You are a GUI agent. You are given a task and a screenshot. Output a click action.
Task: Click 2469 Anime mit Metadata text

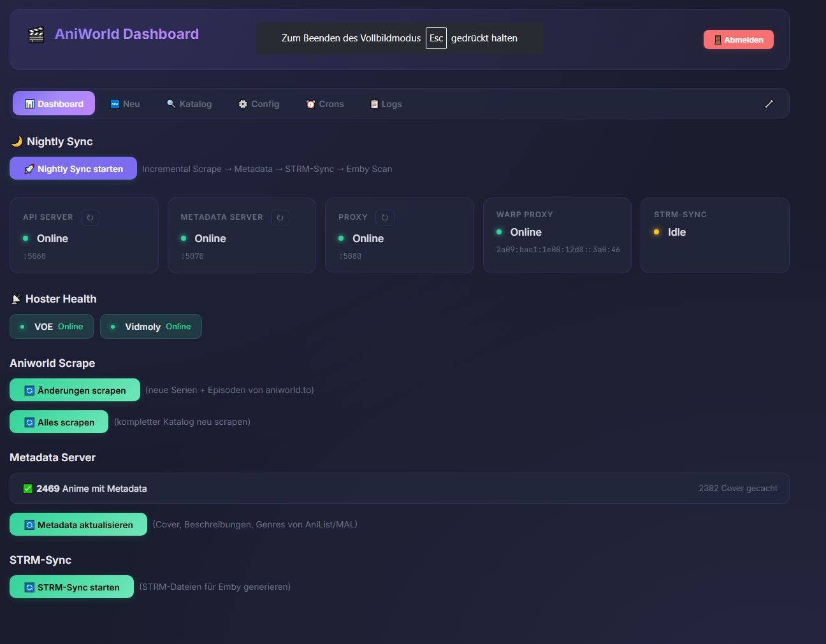[92, 489]
